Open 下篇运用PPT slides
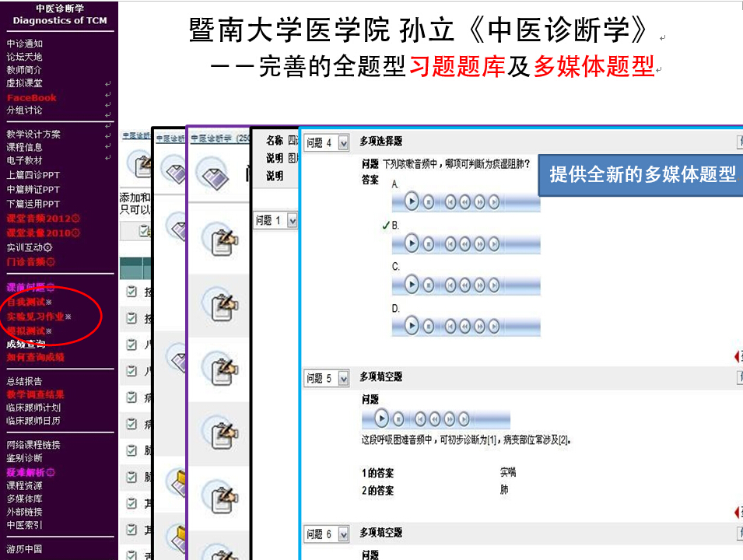 [33, 204]
